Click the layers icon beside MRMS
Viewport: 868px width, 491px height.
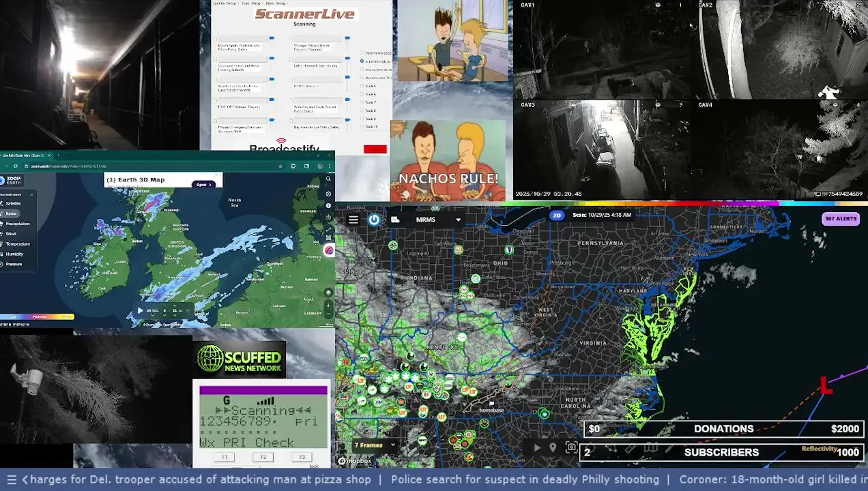[395, 220]
